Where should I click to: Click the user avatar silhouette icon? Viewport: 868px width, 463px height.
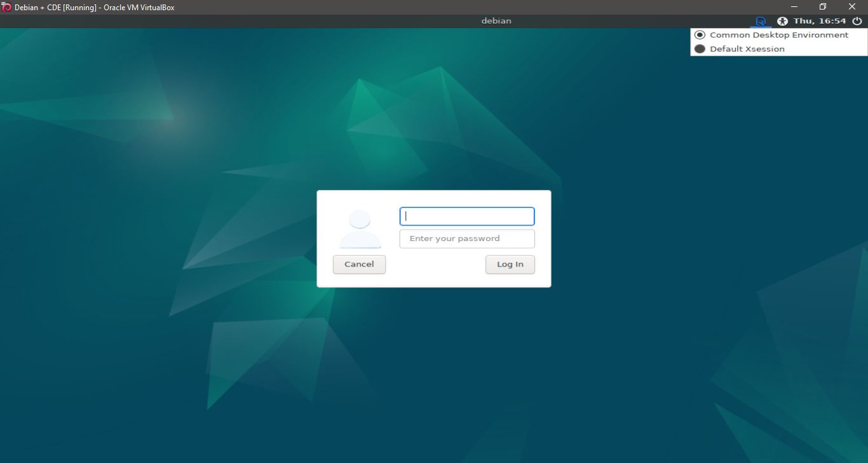(x=359, y=228)
